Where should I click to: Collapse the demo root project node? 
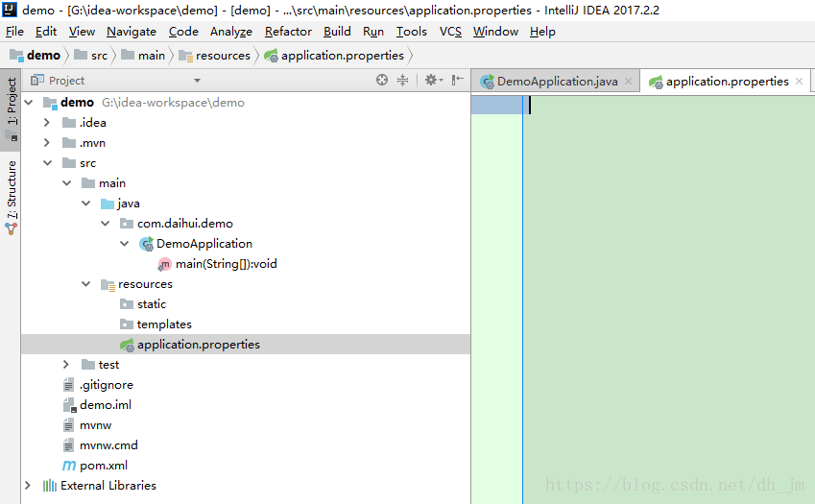point(29,103)
